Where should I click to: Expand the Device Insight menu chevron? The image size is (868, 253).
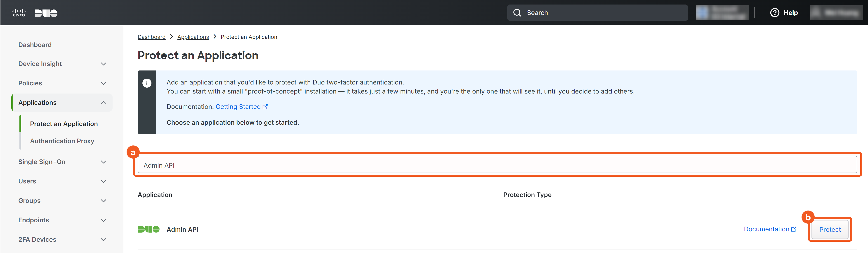(104, 64)
